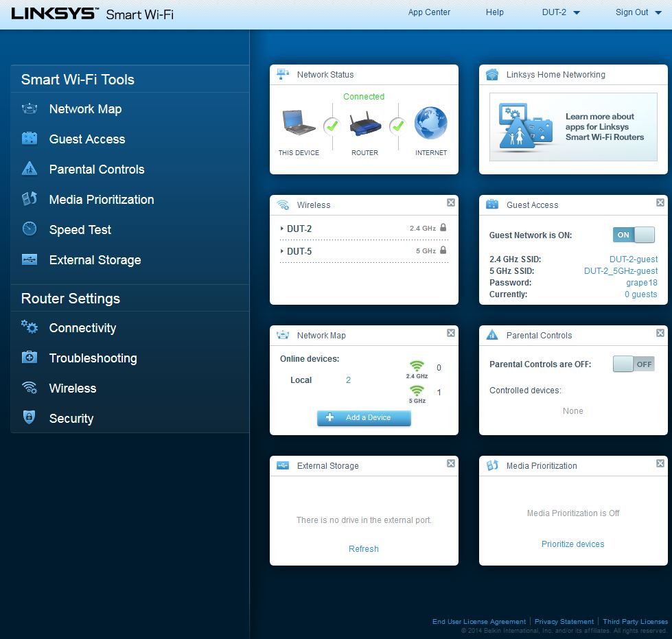Toggle the Parental Controls OFF switch
The width and height of the screenshot is (672, 639).
(634, 364)
